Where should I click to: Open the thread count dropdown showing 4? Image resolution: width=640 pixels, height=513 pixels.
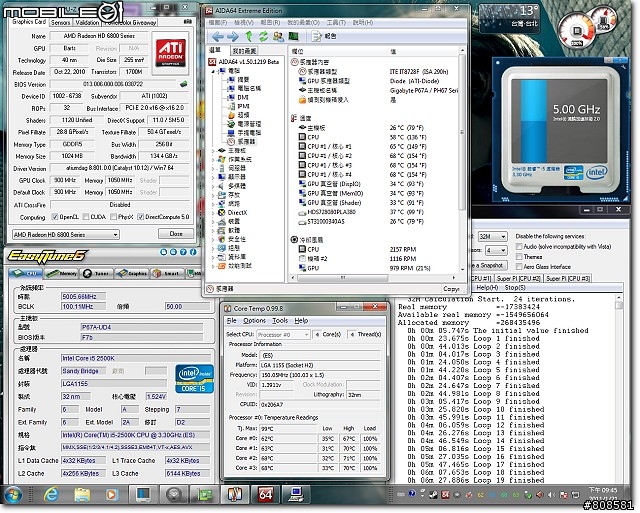click(x=496, y=250)
